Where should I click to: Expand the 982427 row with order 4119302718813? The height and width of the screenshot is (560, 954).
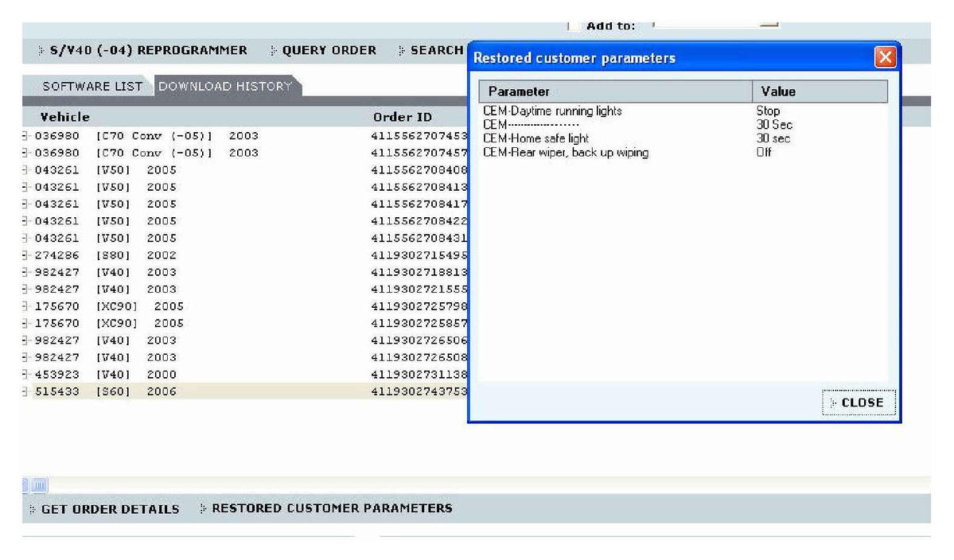(x=25, y=272)
